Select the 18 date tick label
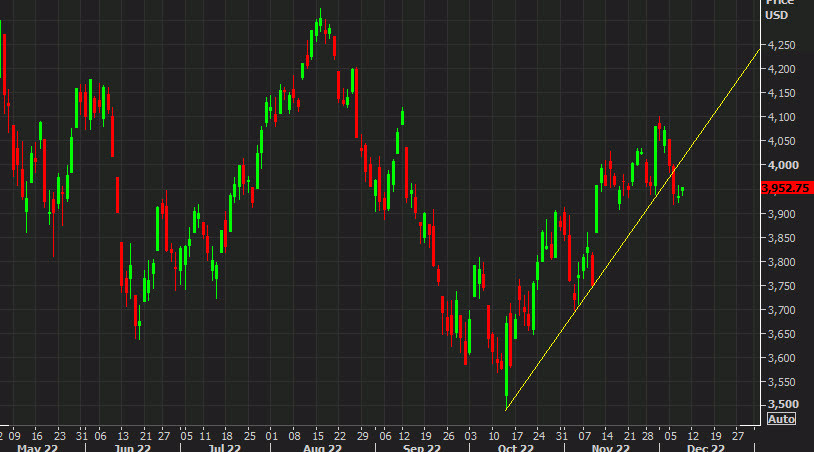 point(227,436)
